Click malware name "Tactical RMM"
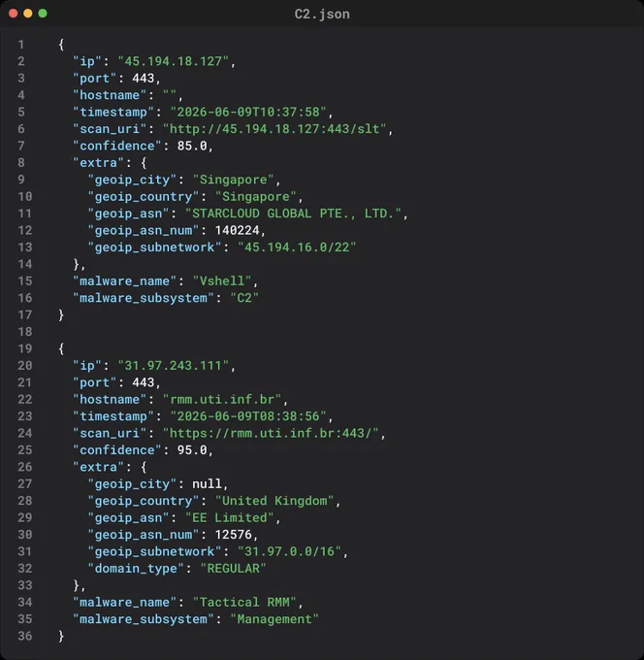644x660 pixels. point(244,603)
